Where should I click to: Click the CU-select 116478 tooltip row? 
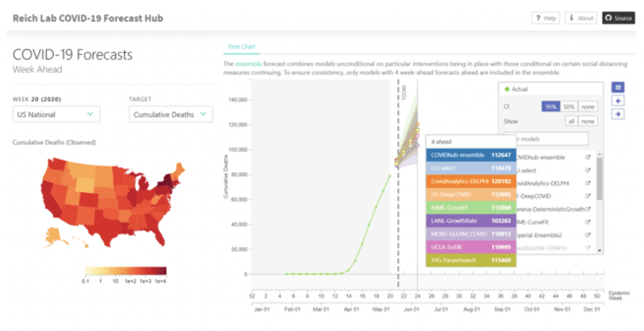tap(471, 168)
